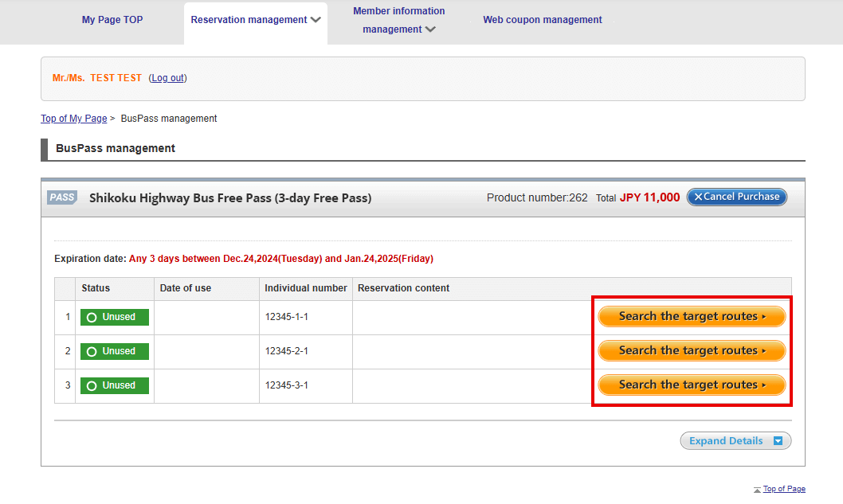Click the PASS badge icon
This screenshot has height=504, width=843.
click(62, 197)
